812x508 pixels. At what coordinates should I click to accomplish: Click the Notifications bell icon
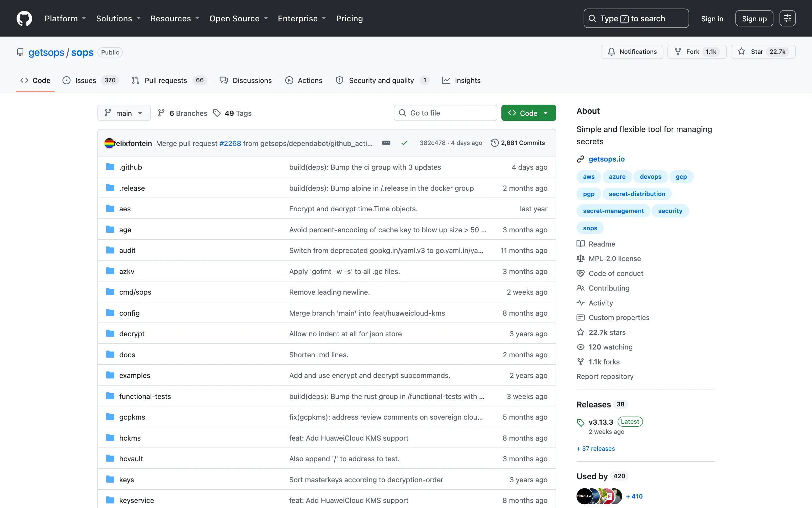611,52
